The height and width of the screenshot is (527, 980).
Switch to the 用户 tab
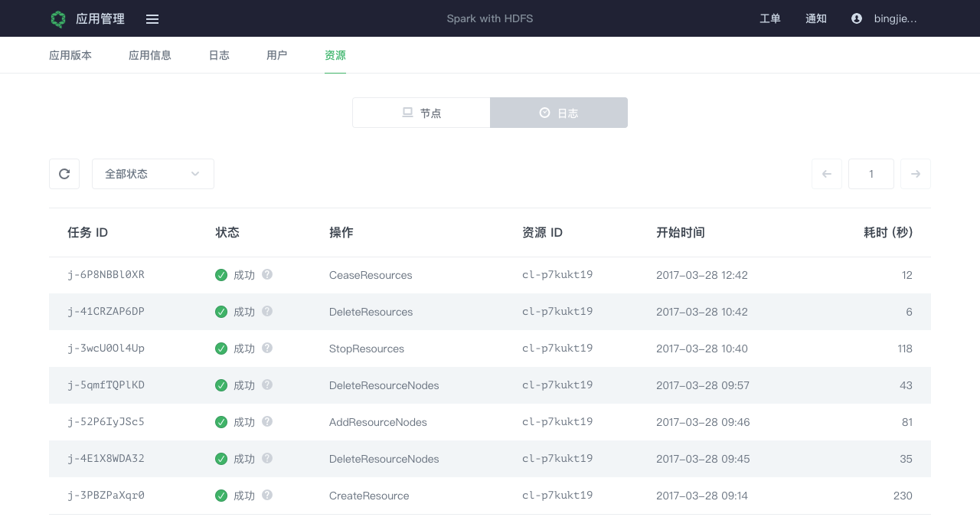(277, 55)
